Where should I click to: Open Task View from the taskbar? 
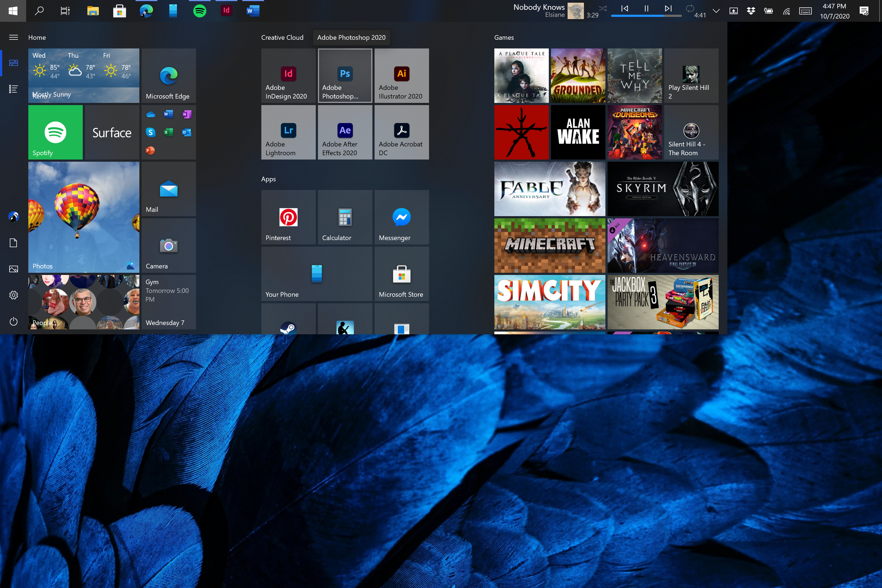pyautogui.click(x=65, y=11)
